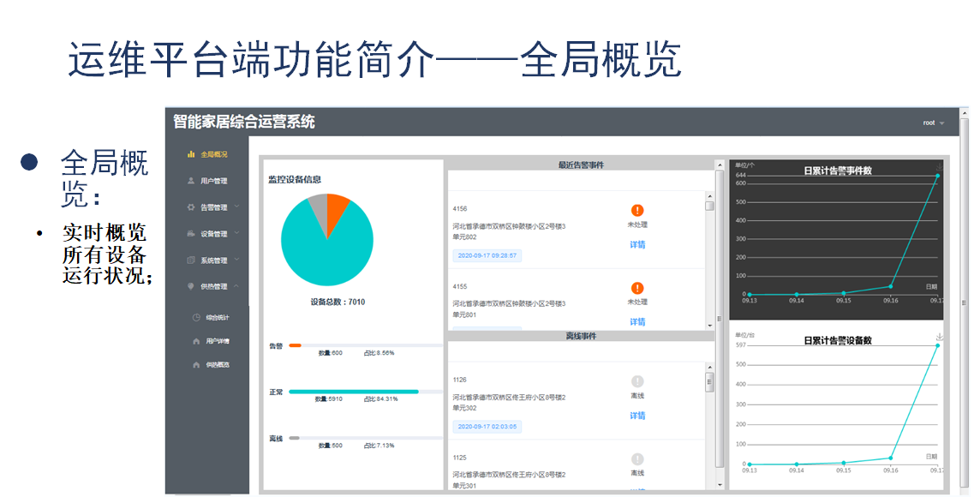Click the 设备总数 : 7010 label
Image resolution: width=980 pixels, height=497 pixels.
tap(338, 302)
